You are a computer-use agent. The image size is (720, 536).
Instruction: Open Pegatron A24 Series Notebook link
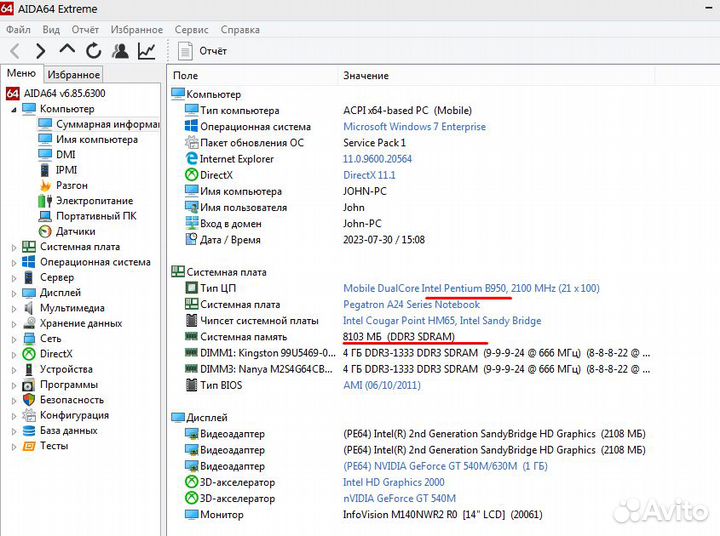[x=411, y=305]
